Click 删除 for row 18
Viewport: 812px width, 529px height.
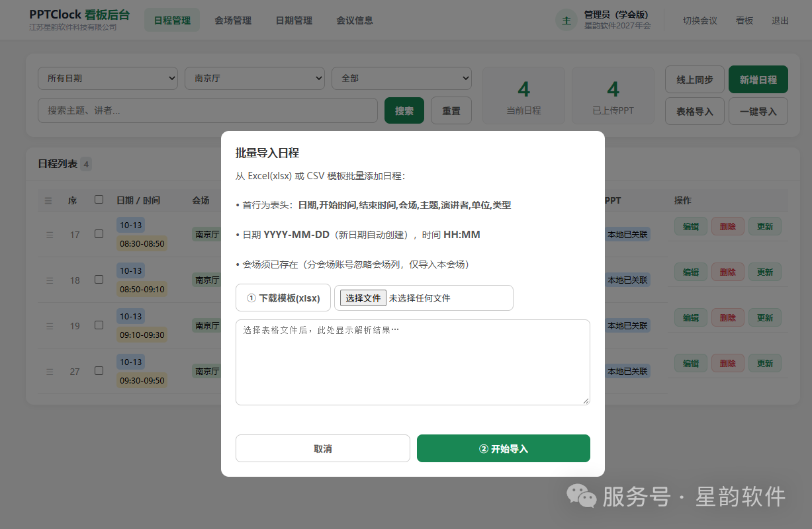(728, 272)
